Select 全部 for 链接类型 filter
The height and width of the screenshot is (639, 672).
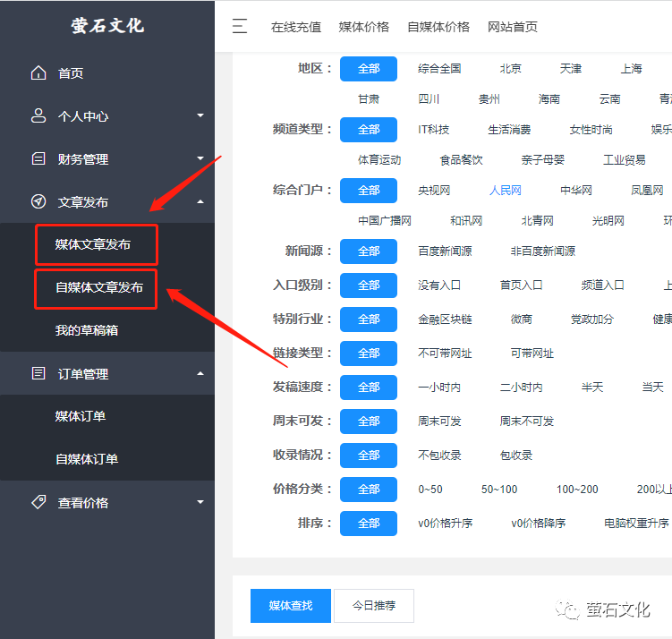369,354
